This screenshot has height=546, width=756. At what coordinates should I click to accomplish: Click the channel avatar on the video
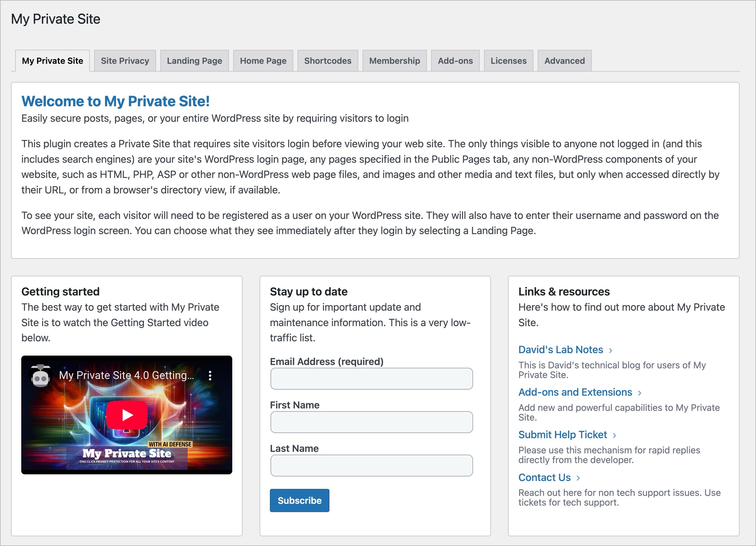[x=41, y=375]
